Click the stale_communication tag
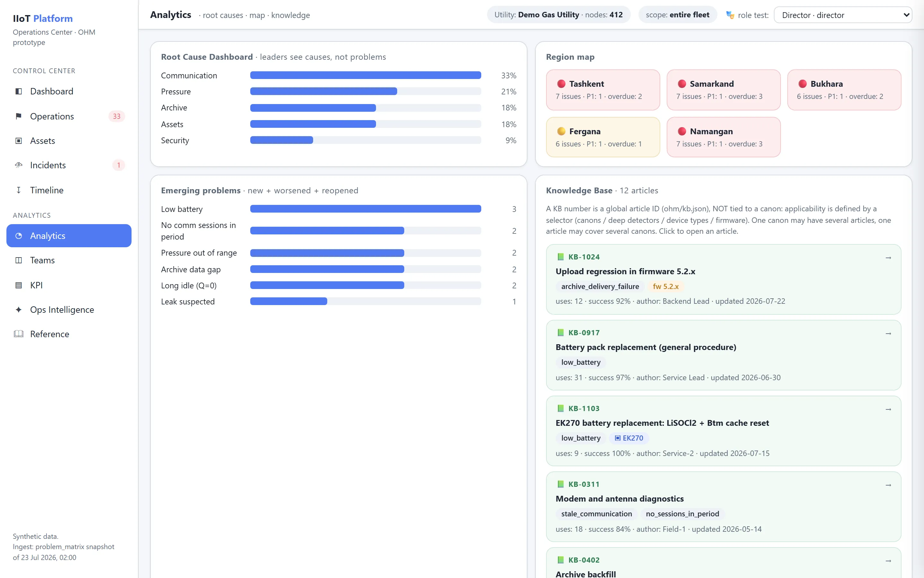The width and height of the screenshot is (924, 578). (x=596, y=514)
